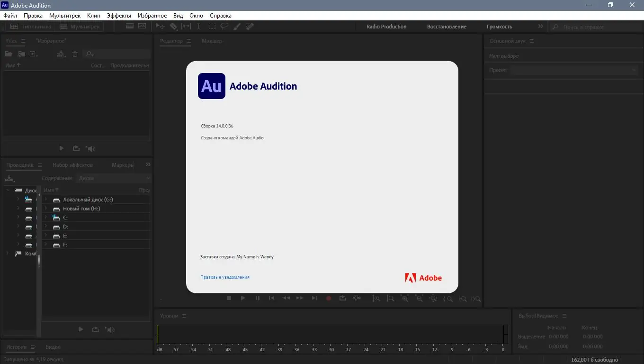Select the Lasso Selection tool
This screenshot has width=644, height=364.
[224, 26]
